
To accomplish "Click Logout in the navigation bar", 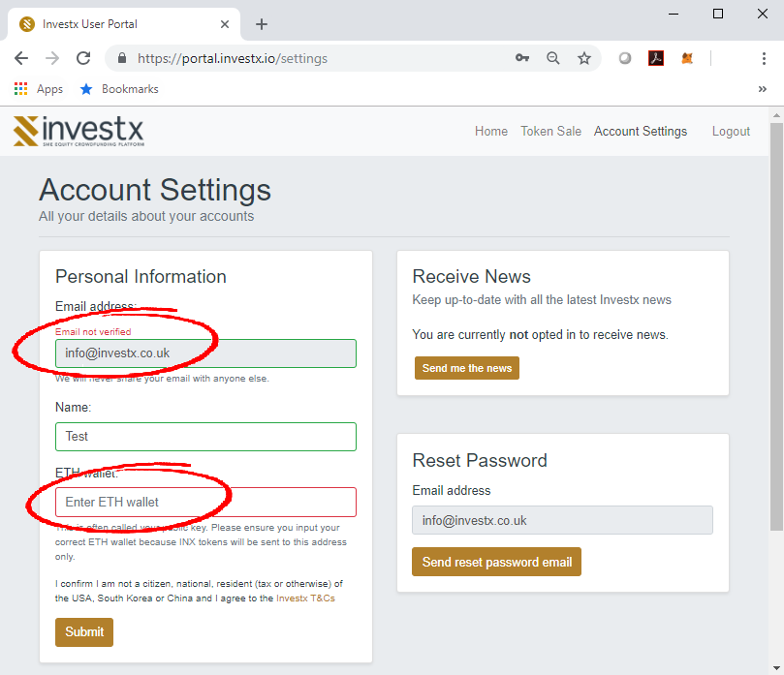I will [x=731, y=132].
